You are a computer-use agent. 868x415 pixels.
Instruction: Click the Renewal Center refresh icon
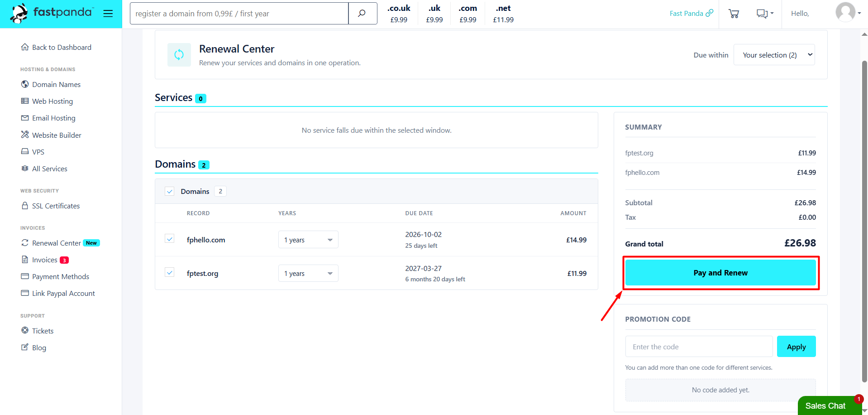click(x=179, y=55)
